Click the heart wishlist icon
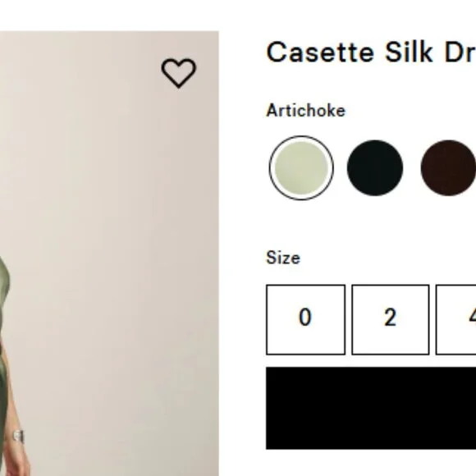The width and height of the screenshot is (476, 476). point(179,73)
